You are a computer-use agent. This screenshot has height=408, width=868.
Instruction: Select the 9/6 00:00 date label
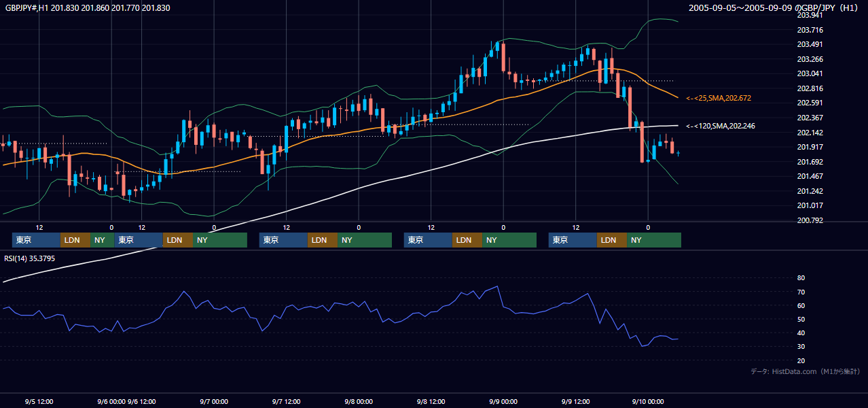coord(111,401)
